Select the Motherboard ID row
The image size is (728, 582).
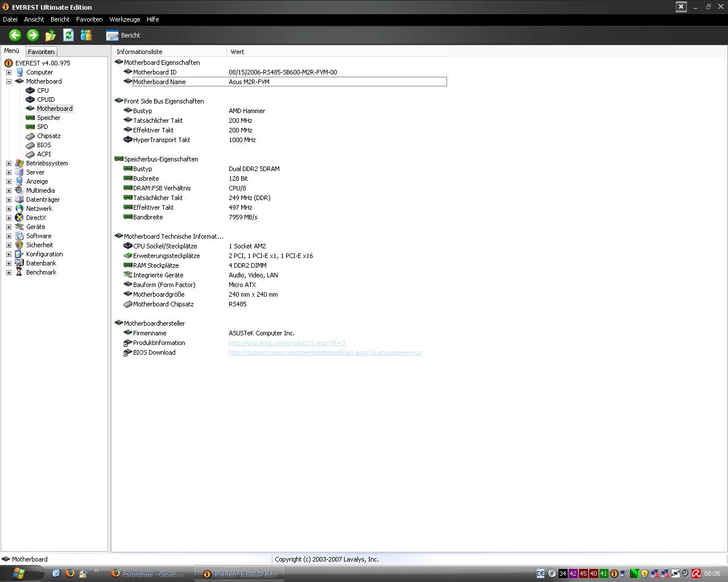pos(284,72)
